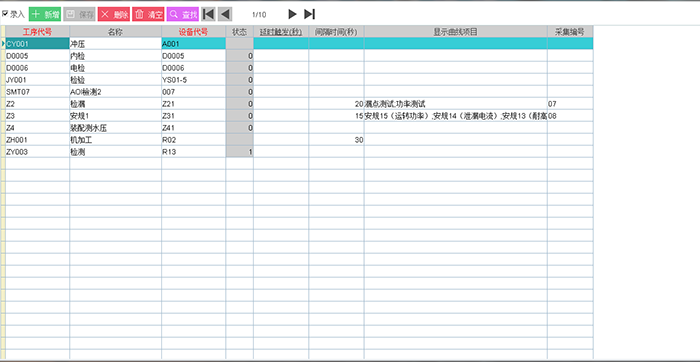Select the JY001 row cell
Viewport: 700px width, 362px height.
38,80
